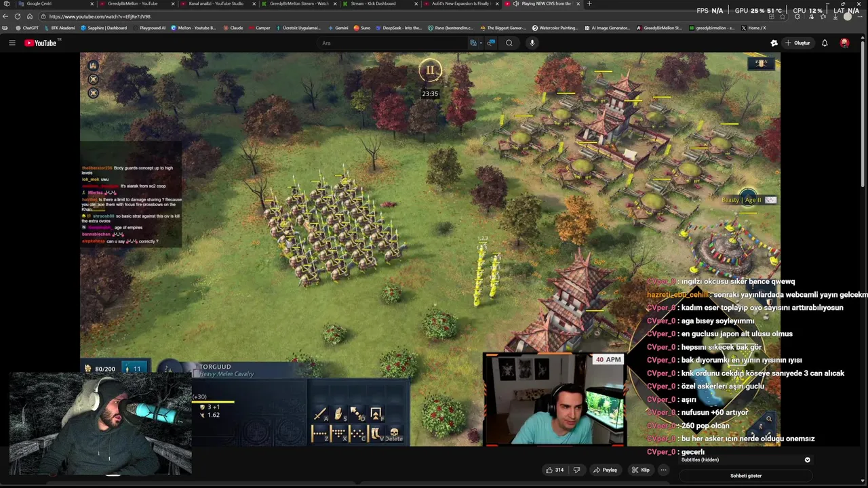Viewport: 868px width, 488px height.
Task: Open the 'Sapphire | Dashboard' bookmark
Action: (104, 28)
